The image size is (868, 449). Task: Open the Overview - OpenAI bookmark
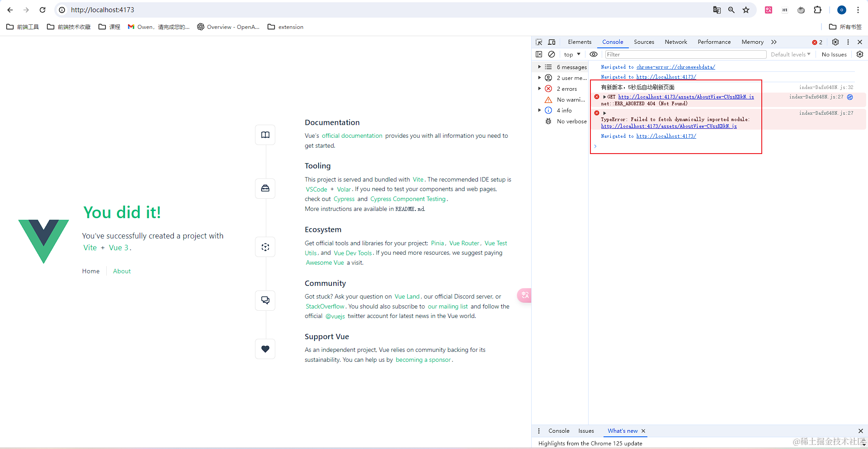(228, 27)
